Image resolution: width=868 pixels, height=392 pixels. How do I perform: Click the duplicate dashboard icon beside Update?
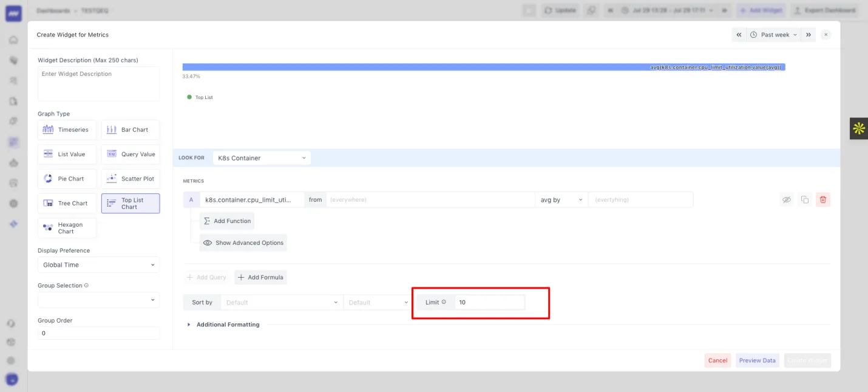tap(591, 10)
